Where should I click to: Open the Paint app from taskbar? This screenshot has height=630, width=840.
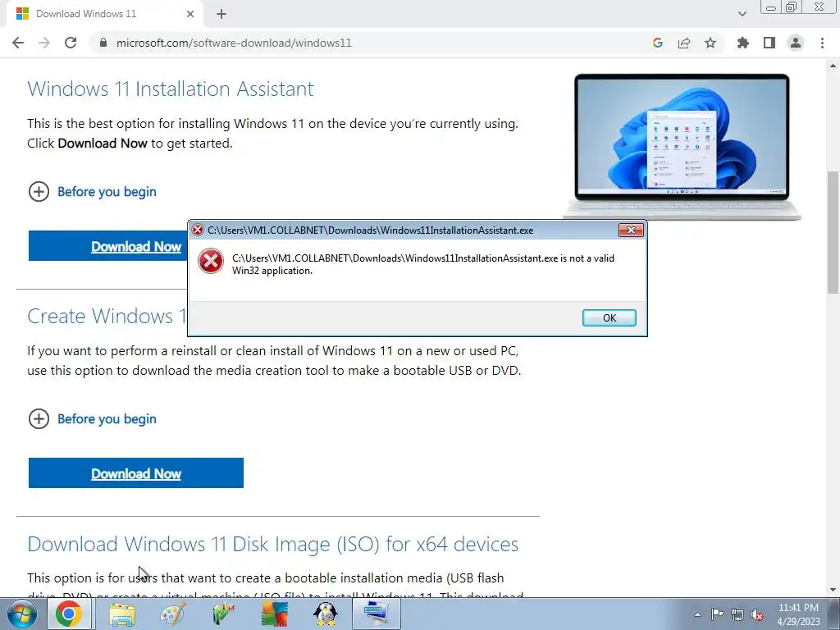pos(173,614)
